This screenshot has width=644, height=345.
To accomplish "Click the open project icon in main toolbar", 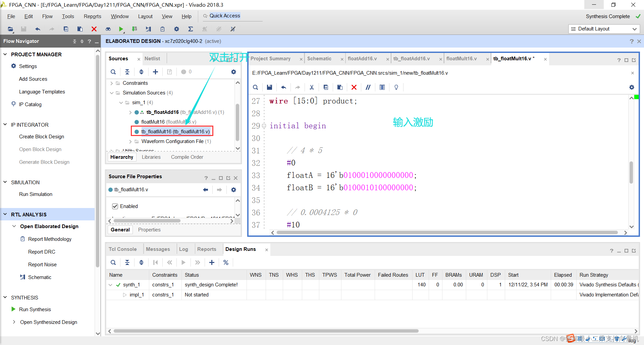I will 11,29.
